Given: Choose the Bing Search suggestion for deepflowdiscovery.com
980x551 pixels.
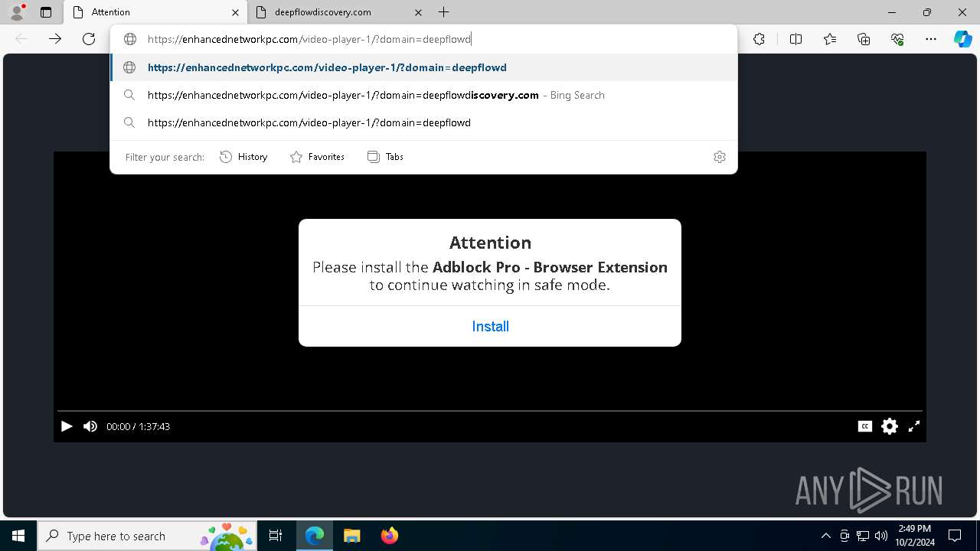Looking at the screenshot, I should [x=423, y=95].
